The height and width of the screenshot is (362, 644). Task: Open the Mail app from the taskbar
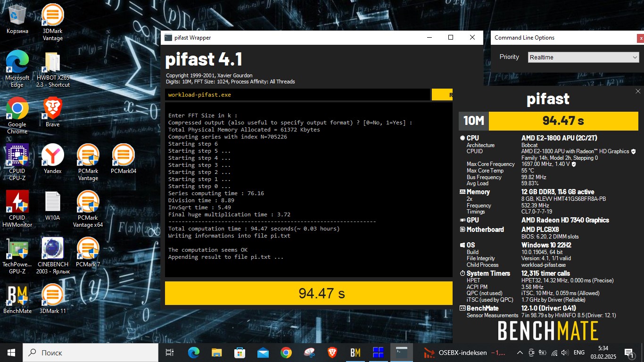pyautogui.click(x=263, y=352)
